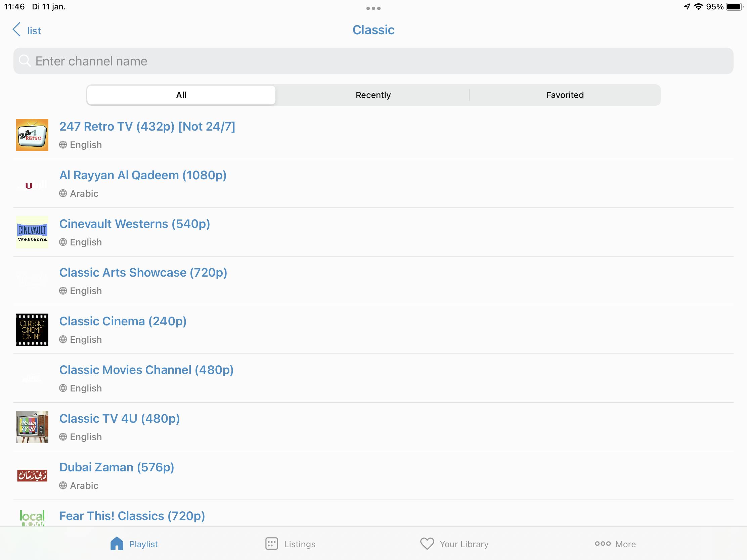Tap the Cinevault Westerns logo
The width and height of the screenshot is (747, 560).
click(x=32, y=232)
